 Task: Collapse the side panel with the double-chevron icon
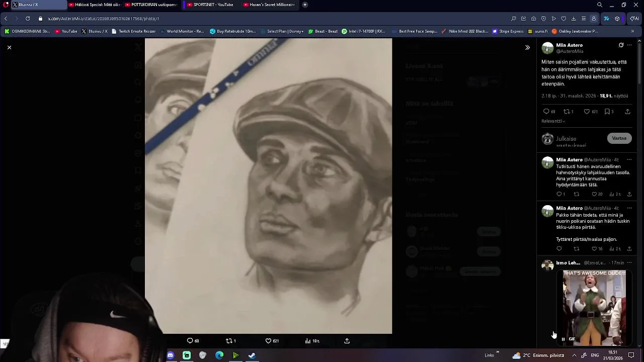coord(527,47)
